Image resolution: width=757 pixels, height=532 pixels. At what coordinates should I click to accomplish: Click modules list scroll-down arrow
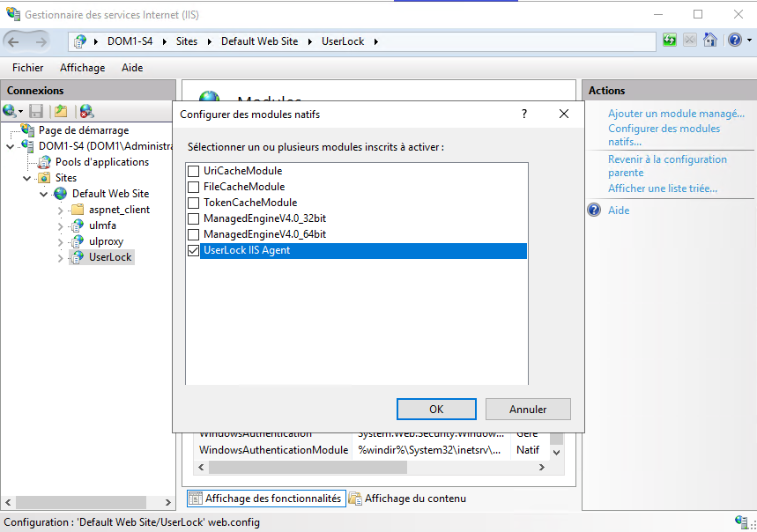pyautogui.click(x=556, y=453)
